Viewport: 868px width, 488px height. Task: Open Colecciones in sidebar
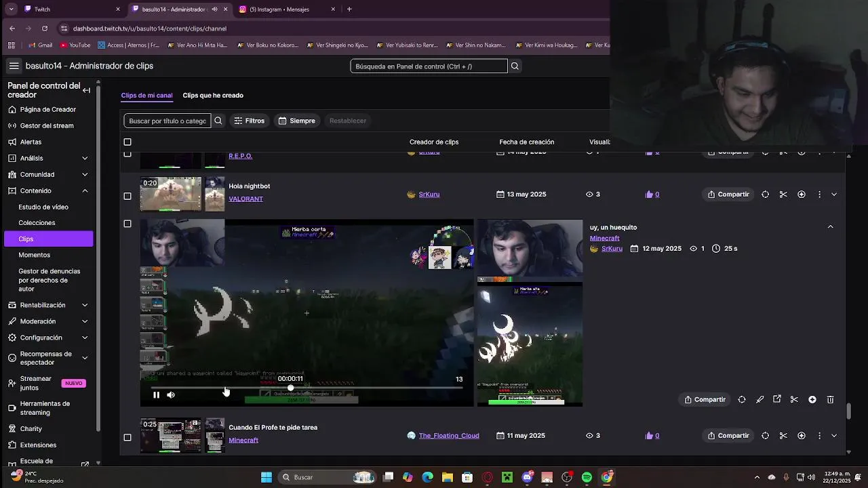point(37,223)
